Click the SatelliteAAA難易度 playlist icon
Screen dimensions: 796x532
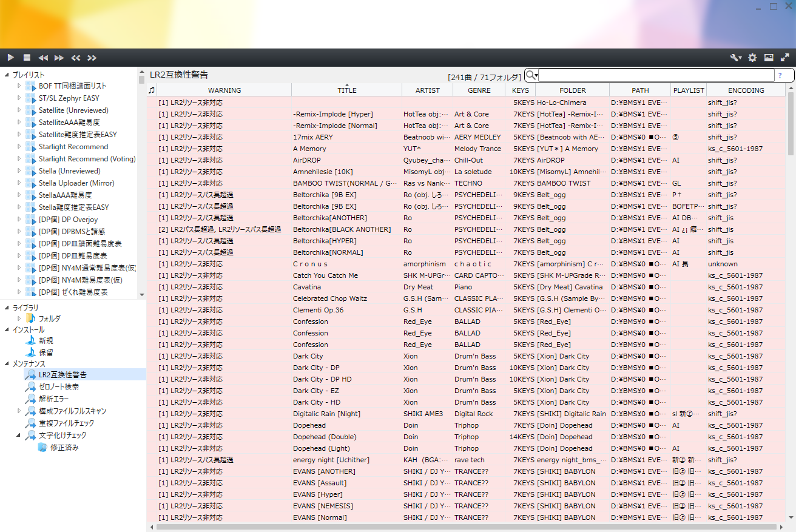click(31, 123)
